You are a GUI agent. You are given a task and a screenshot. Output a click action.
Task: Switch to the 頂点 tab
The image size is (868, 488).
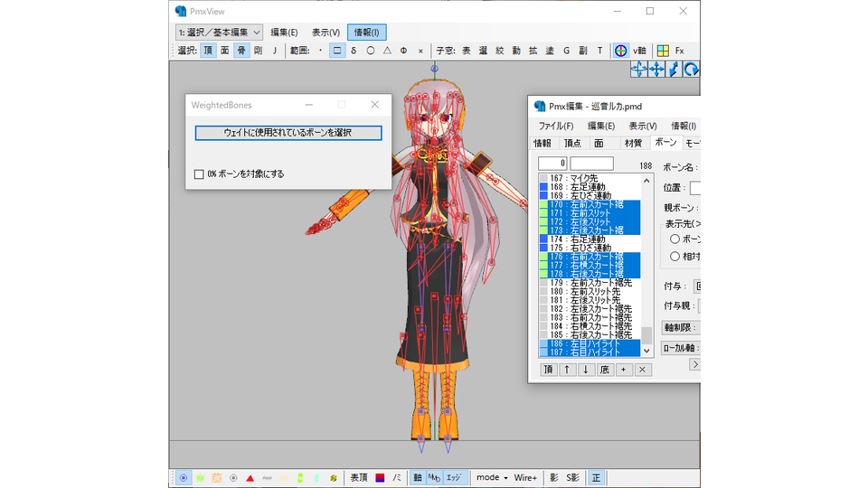click(572, 144)
